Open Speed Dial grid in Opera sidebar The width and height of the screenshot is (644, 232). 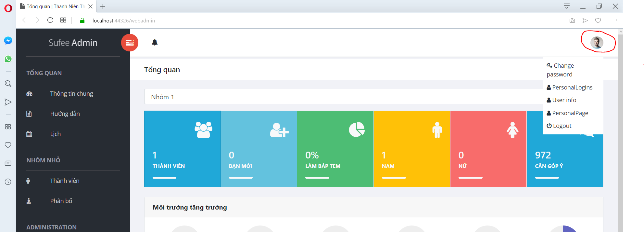coord(8,127)
